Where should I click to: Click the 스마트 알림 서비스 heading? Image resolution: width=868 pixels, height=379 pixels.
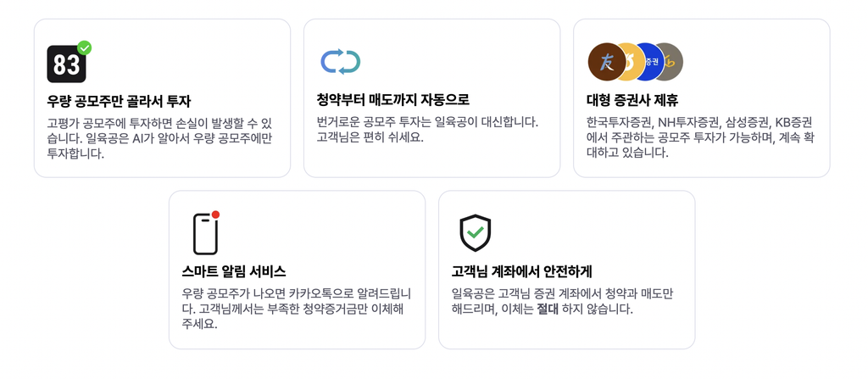[234, 272]
